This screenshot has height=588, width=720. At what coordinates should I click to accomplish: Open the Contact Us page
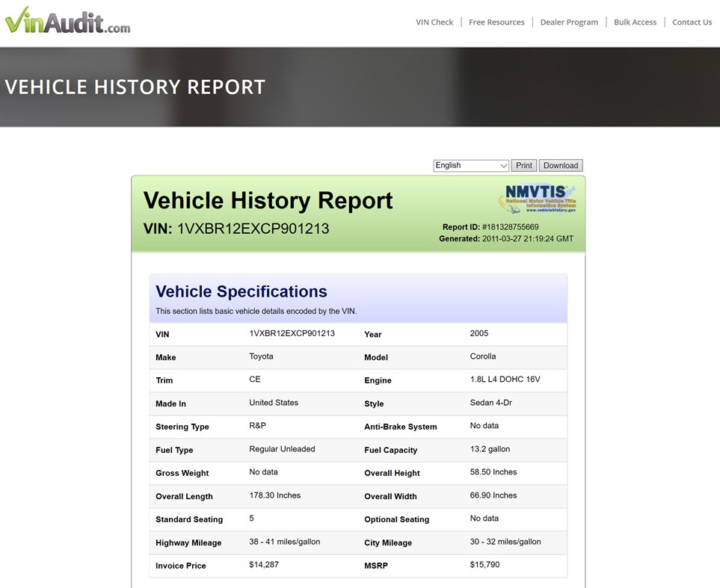pos(691,22)
